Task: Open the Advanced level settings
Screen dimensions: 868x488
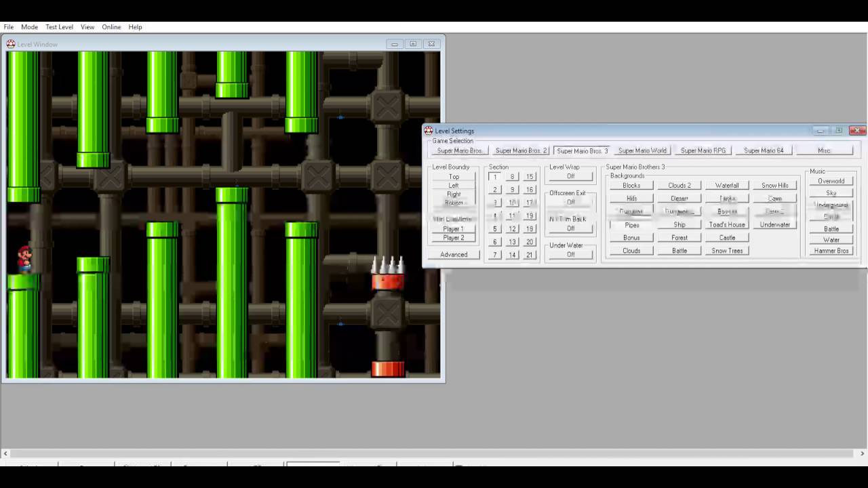Action: pyautogui.click(x=454, y=254)
